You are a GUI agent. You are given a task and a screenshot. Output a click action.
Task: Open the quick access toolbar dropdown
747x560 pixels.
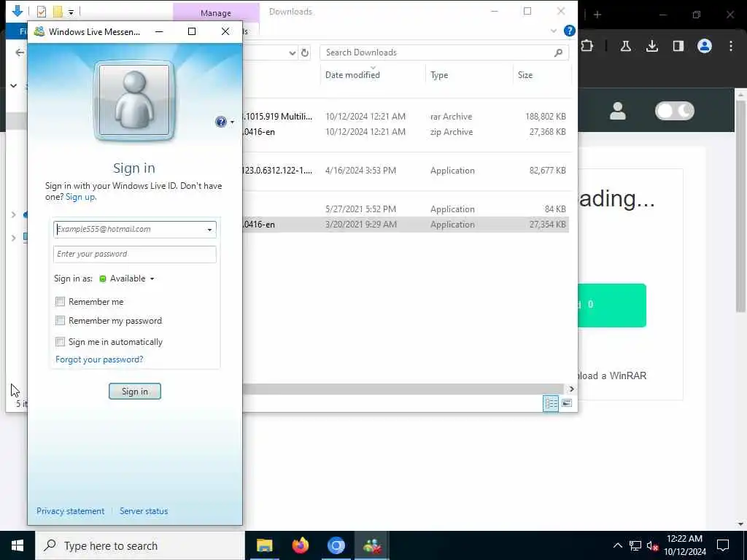(71, 12)
